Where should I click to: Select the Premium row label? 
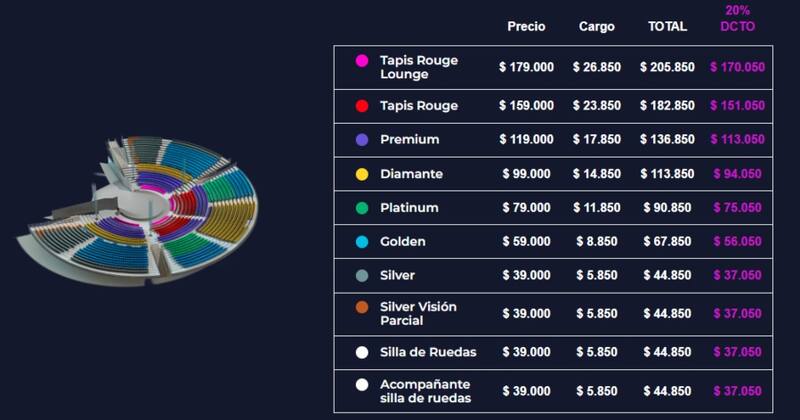pyautogui.click(x=409, y=139)
